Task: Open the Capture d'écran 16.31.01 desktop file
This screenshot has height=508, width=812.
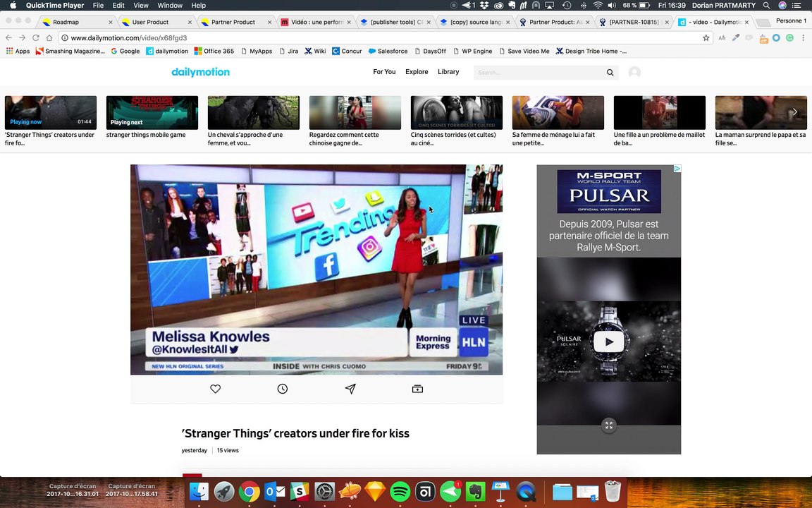Action: (73, 490)
